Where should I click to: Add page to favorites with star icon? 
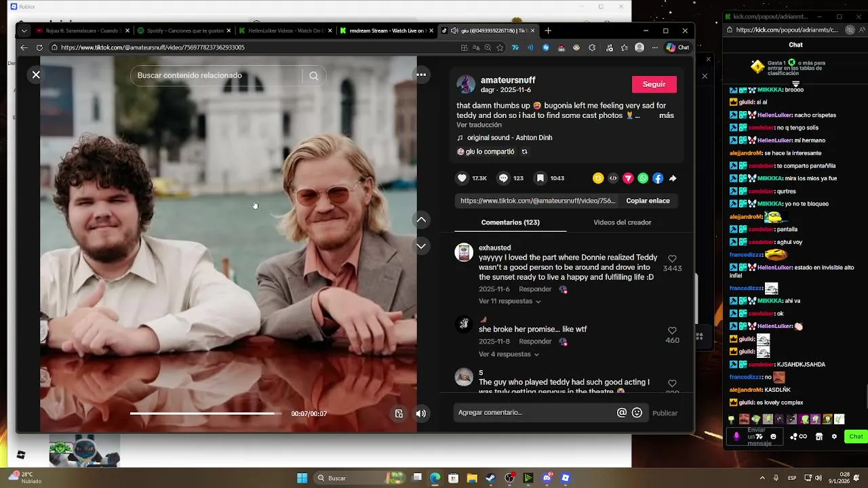pyautogui.click(x=500, y=47)
